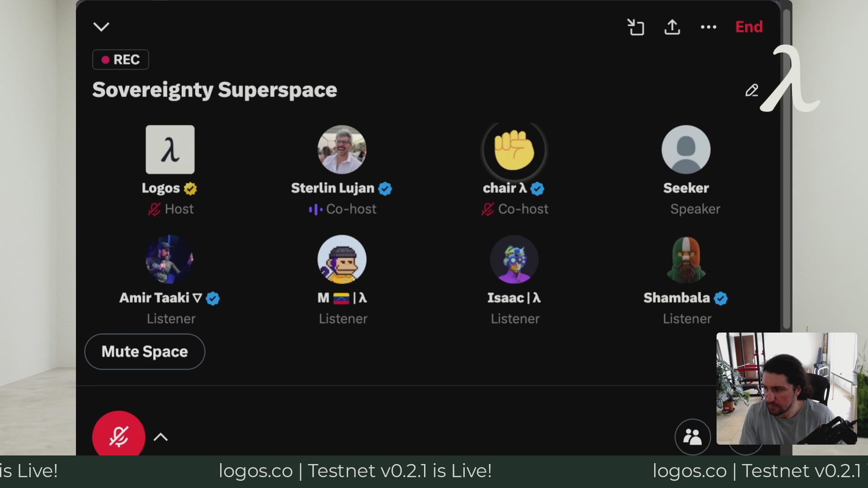
Task: Toggle the red microphone mute button
Action: coord(119,435)
